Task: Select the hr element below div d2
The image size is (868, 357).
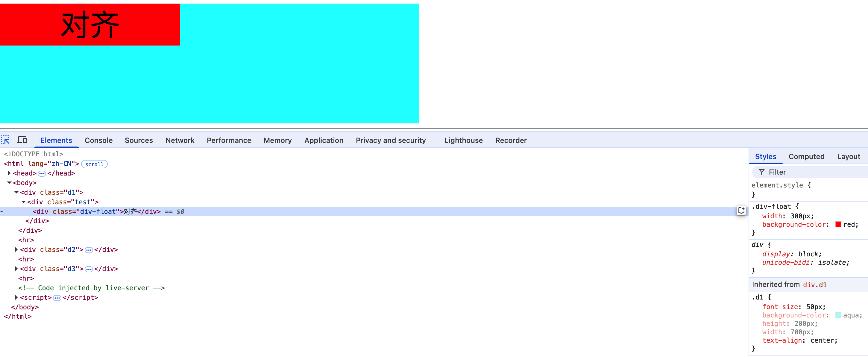Action: point(26,259)
